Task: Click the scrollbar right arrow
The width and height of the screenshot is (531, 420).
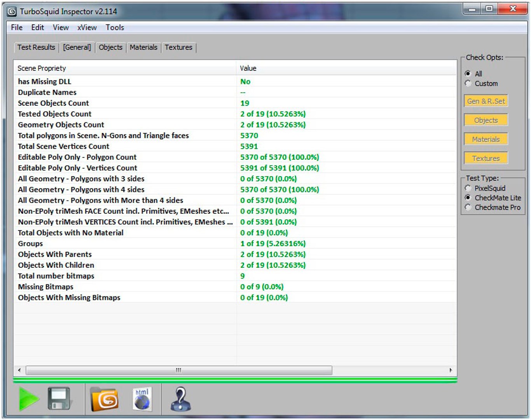Action: [451, 370]
